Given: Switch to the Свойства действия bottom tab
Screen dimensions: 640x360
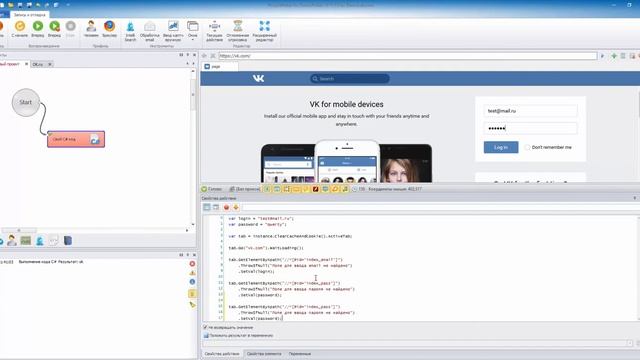Looking at the screenshot, I should click(222, 354).
